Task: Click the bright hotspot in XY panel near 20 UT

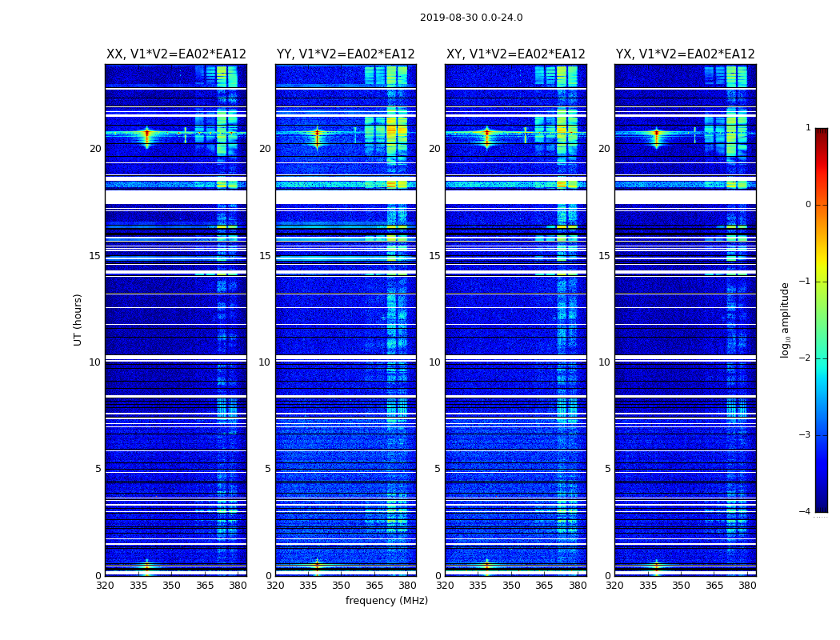Action: coord(486,134)
